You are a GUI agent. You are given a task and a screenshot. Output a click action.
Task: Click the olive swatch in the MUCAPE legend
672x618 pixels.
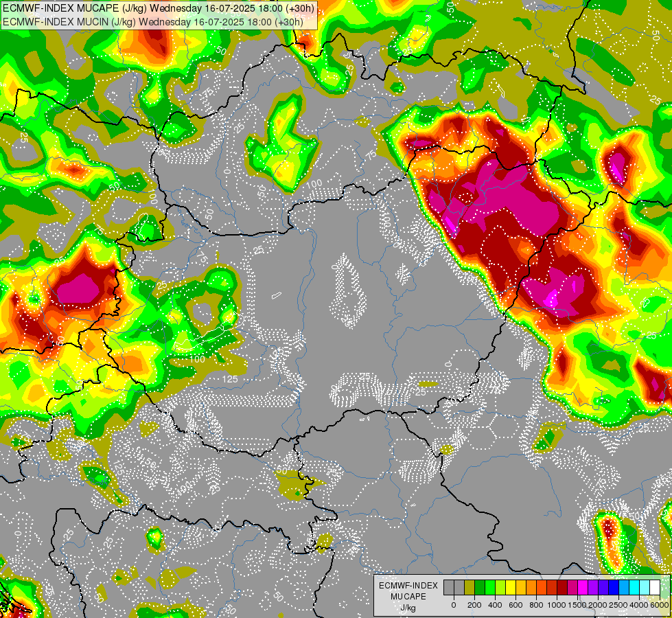coord(470,588)
